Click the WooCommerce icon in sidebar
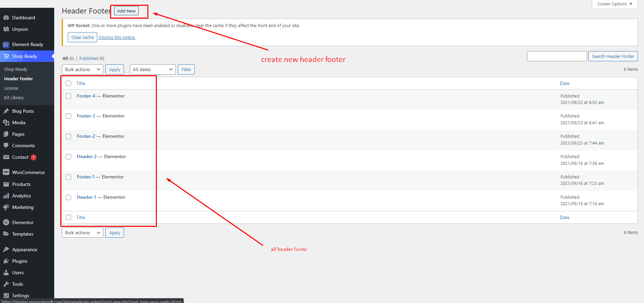This screenshot has width=644, height=303. [x=6, y=172]
